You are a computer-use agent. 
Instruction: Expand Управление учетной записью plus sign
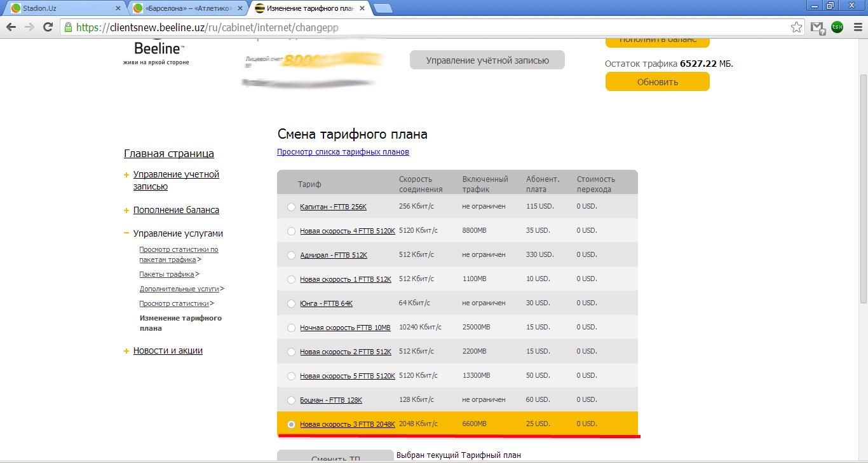(126, 175)
